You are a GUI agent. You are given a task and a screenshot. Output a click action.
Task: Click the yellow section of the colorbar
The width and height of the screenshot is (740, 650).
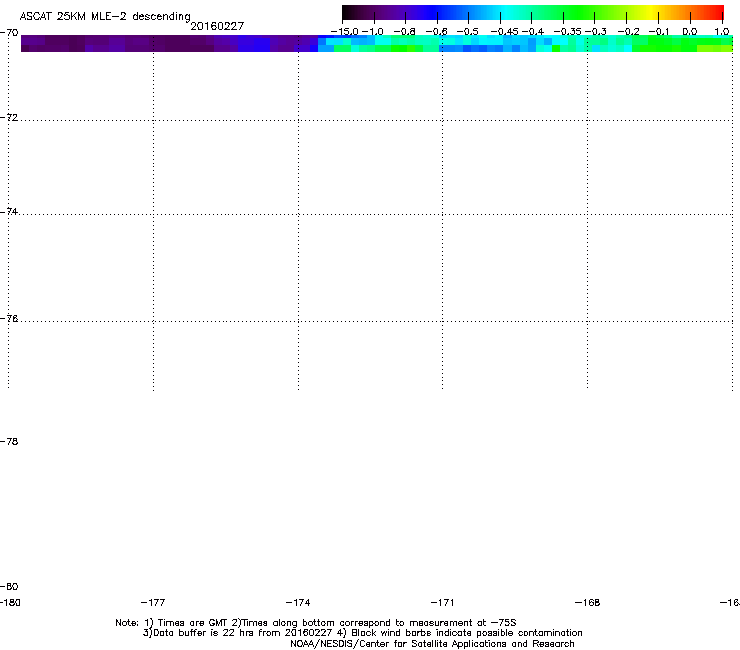pyautogui.click(x=651, y=12)
